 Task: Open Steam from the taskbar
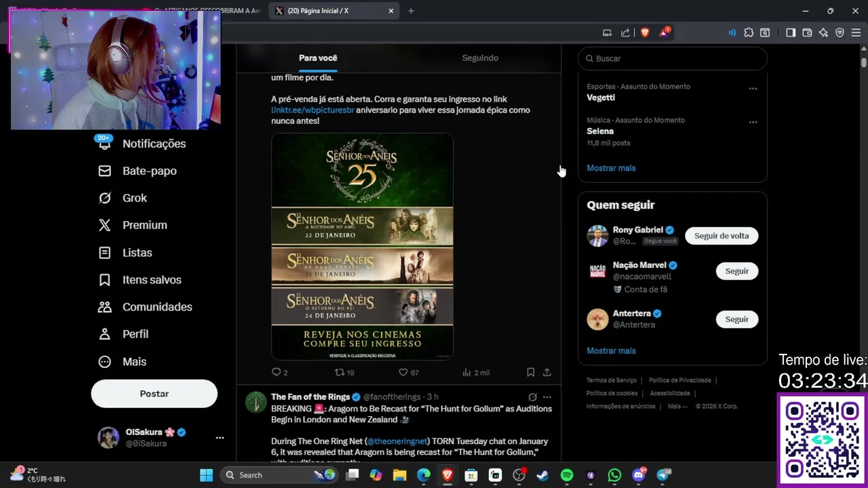tap(542, 475)
